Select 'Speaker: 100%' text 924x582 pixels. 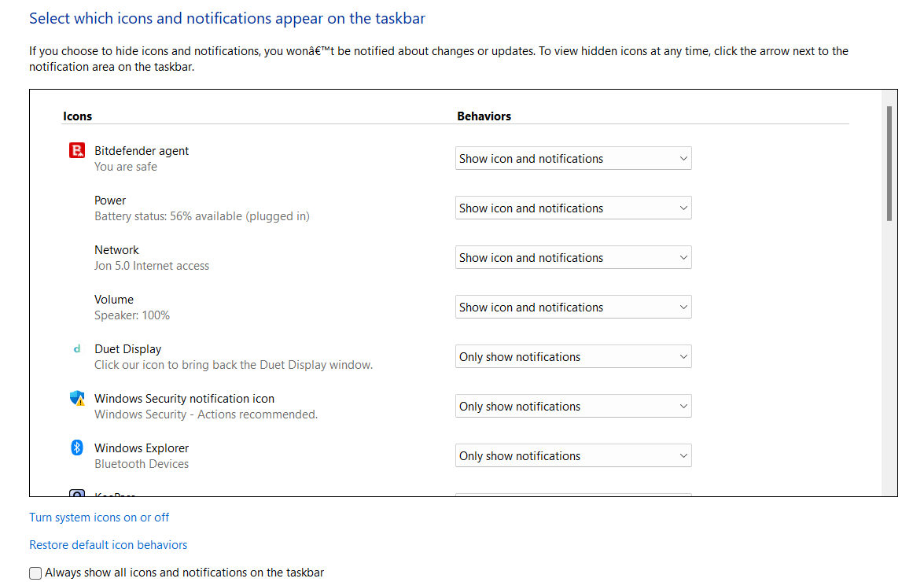pyautogui.click(x=132, y=315)
